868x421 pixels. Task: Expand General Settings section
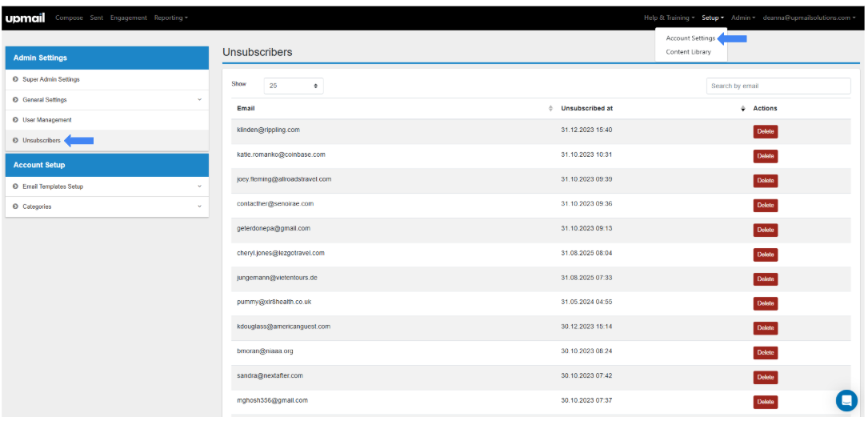pos(107,100)
